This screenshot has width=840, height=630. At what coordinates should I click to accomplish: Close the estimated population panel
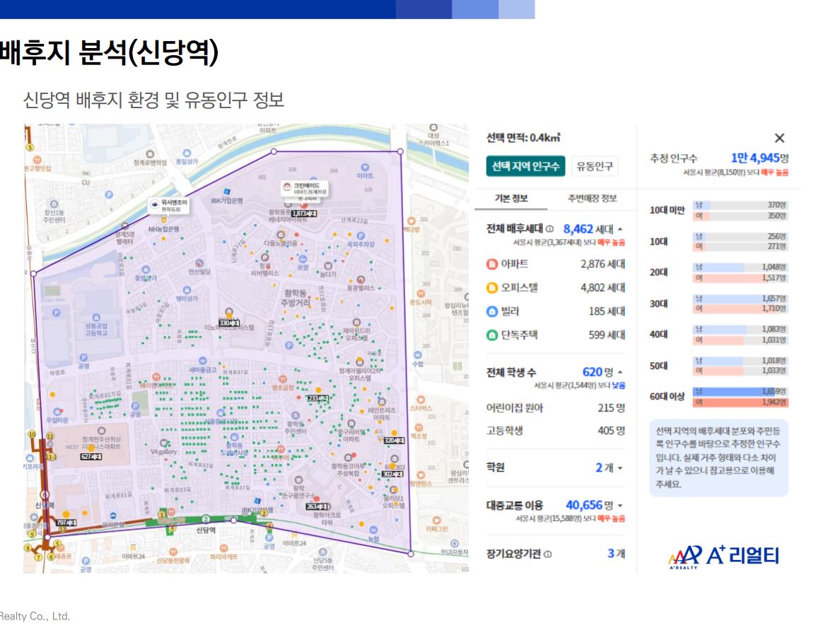click(x=779, y=138)
